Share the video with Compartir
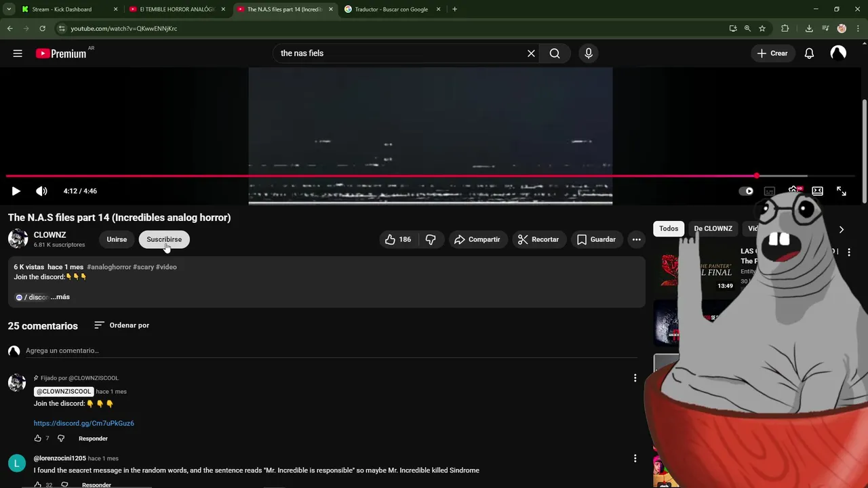The image size is (868, 488). coord(477,239)
